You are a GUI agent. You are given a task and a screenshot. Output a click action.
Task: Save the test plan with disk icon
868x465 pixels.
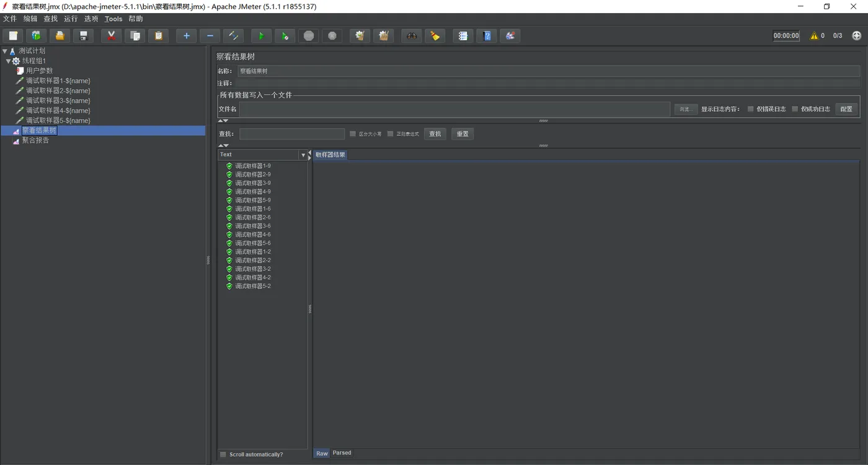[83, 36]
